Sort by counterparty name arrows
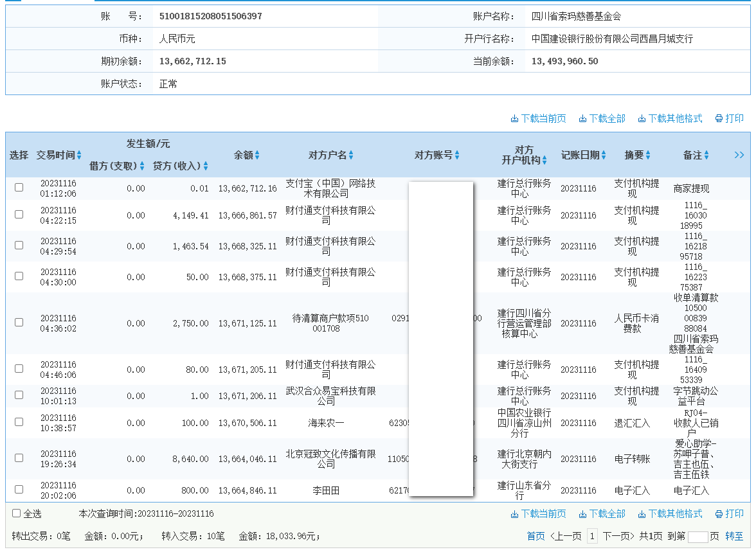Viewport: 756px width, 552px height. pyautogui.click(x=351, y=156)
